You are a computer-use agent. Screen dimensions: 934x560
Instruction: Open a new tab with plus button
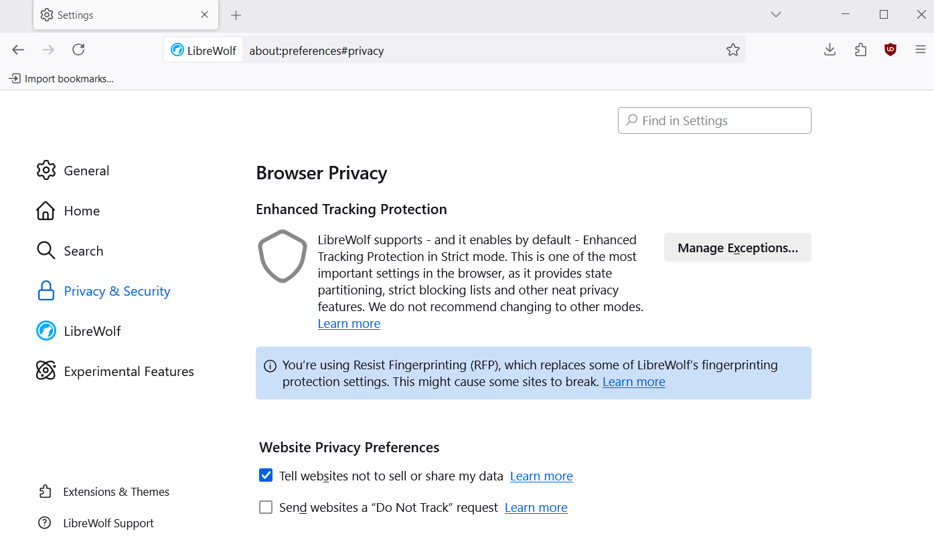pos(236,15)
